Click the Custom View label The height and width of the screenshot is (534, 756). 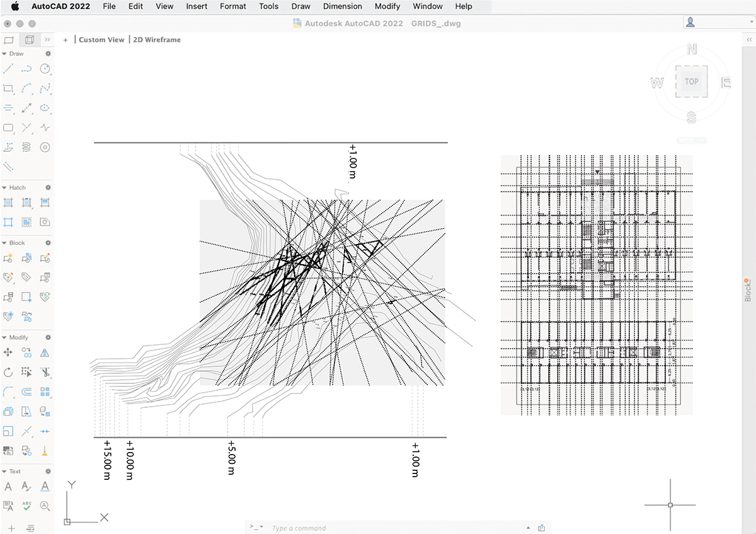pos(101,40)
